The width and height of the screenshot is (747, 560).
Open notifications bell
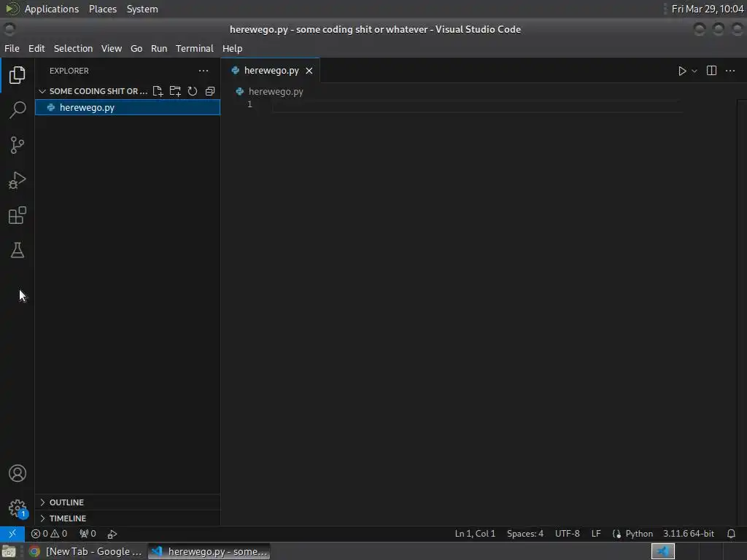[731, 534]
